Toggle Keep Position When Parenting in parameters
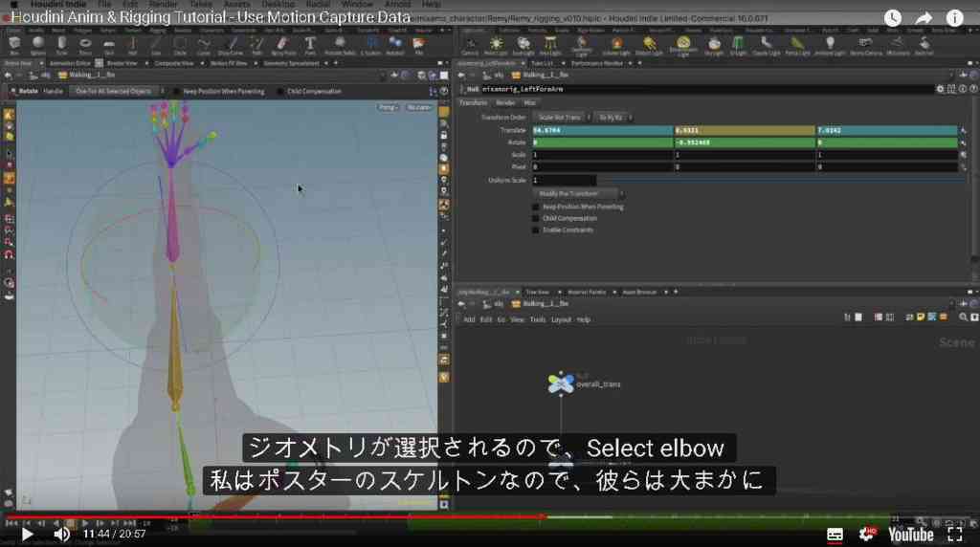980x547 pixels. pos(536,207)
